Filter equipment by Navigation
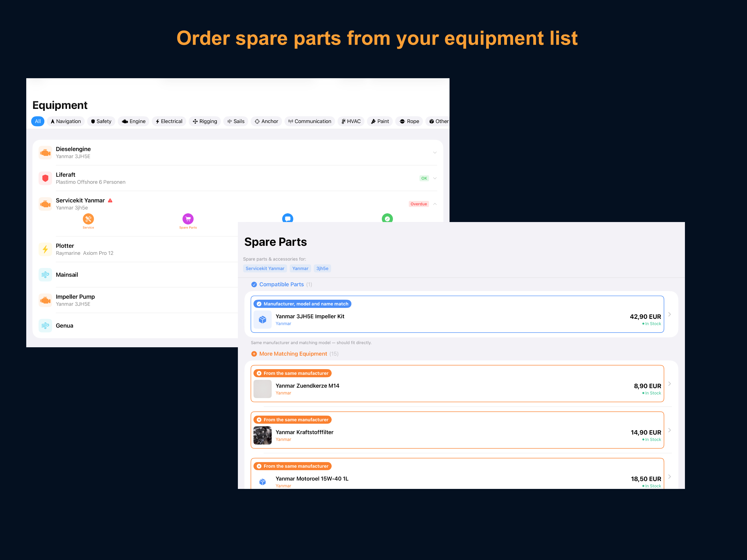The height and width of the screenshot is (560, 747). point(66,121)
